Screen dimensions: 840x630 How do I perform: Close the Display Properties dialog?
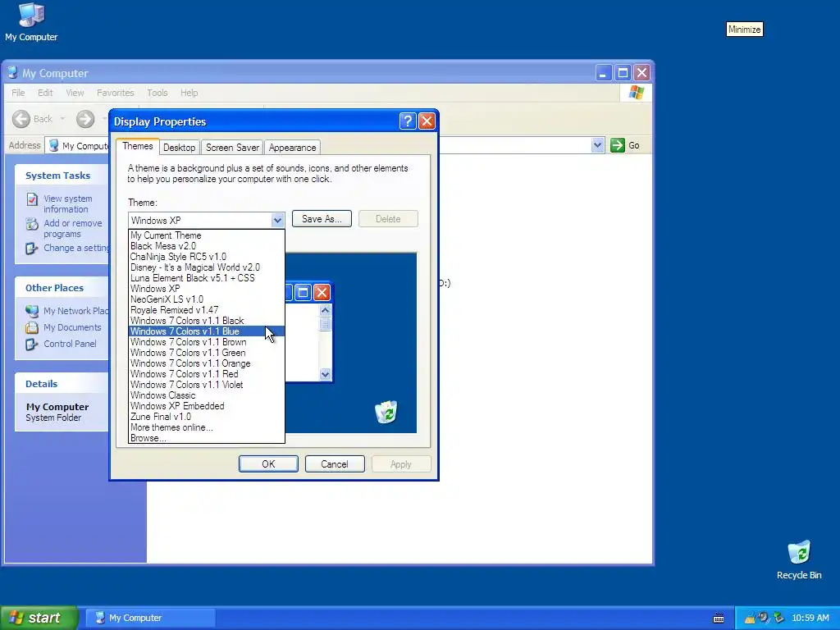[427, 121]
